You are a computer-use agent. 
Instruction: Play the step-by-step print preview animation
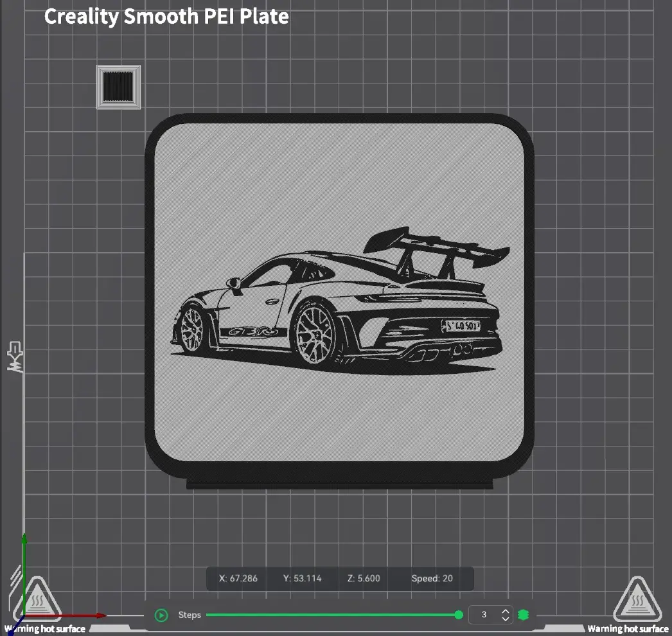coord(161,615)
